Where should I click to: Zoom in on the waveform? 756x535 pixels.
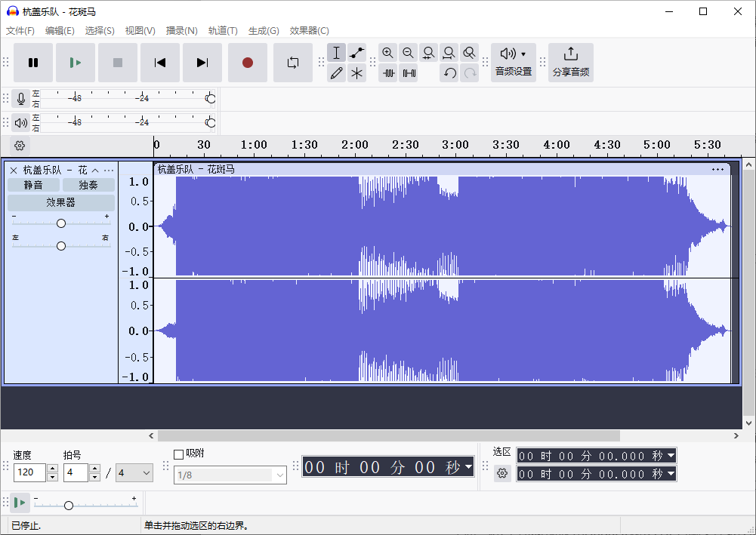pos(387,52)
